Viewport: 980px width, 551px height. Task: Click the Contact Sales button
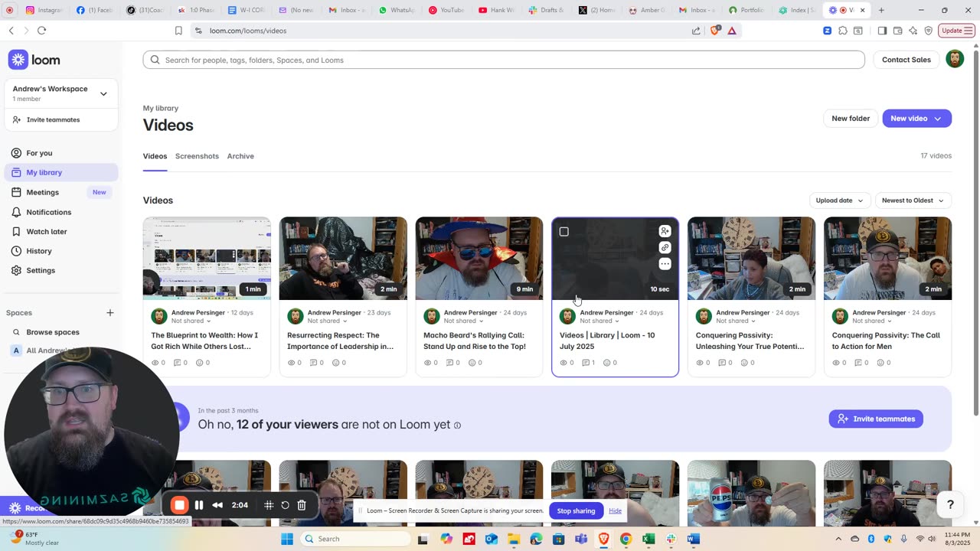coord(906,60)
